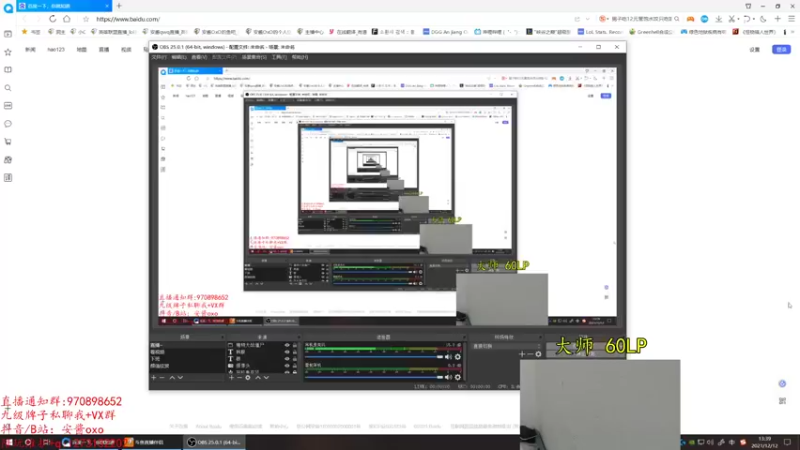Bookmark this page with the star icon
Screen dimensions: 800x450
click(x=86, y=19)
